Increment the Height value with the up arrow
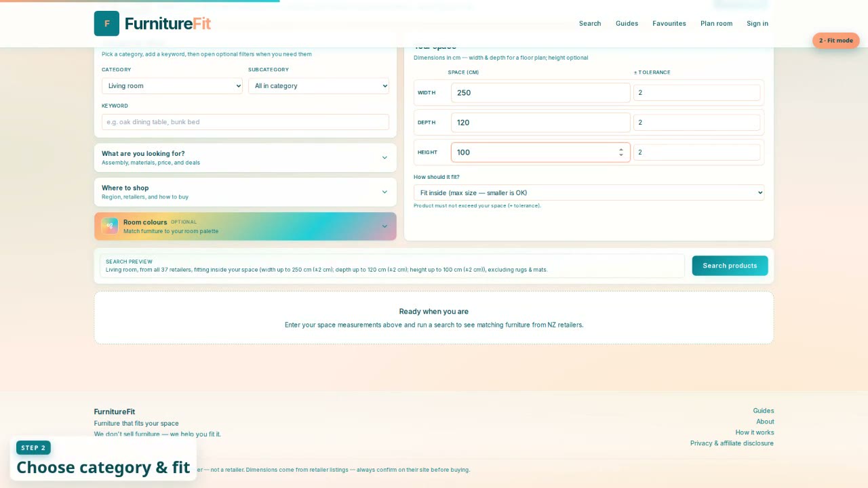The image size is (868, 488). point(620,149)
